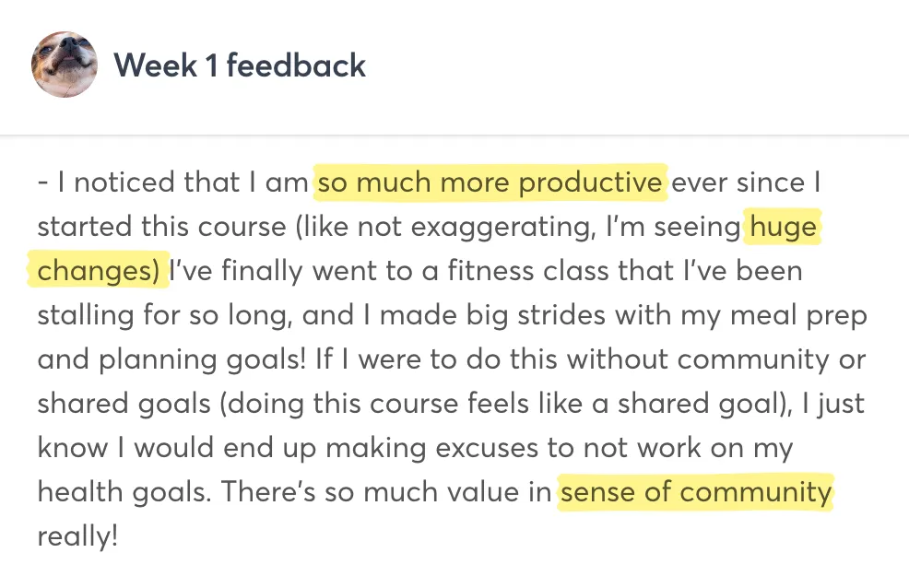Click the highlighted "so much more productive" phrase
909x588 pixels.
(x=490, y=183)
